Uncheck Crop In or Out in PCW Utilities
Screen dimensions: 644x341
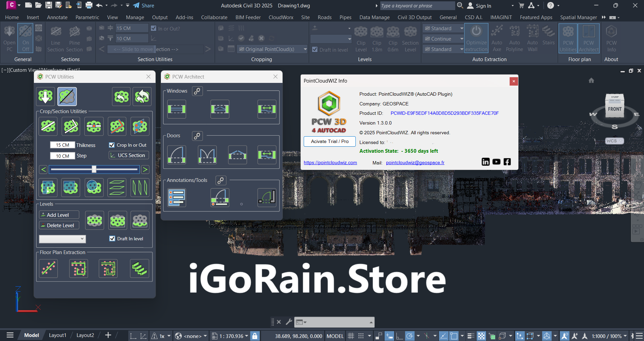point(112,145)
